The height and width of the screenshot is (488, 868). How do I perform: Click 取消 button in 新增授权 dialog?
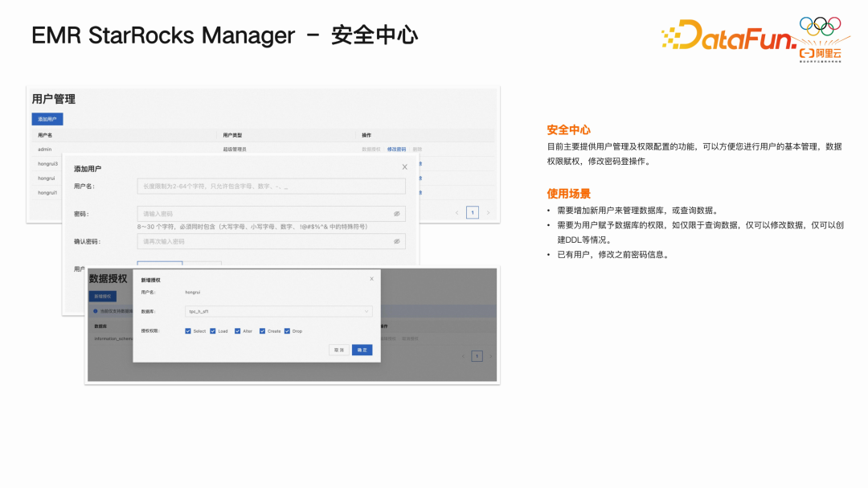click(339, 350)
